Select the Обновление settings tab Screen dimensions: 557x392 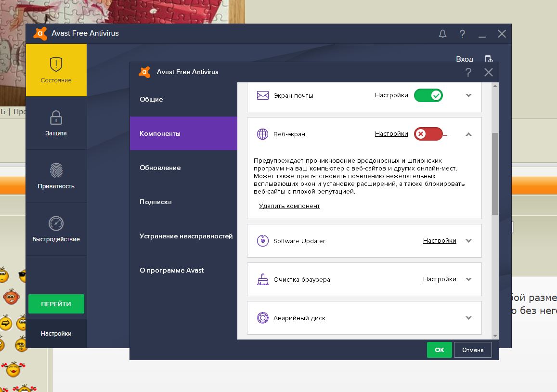[160, 168]
